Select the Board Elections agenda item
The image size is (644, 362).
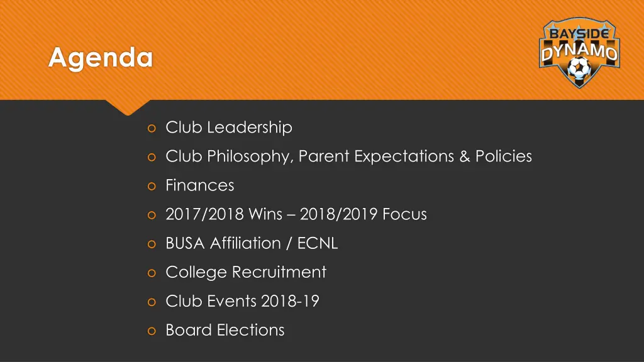coord(225,331)
